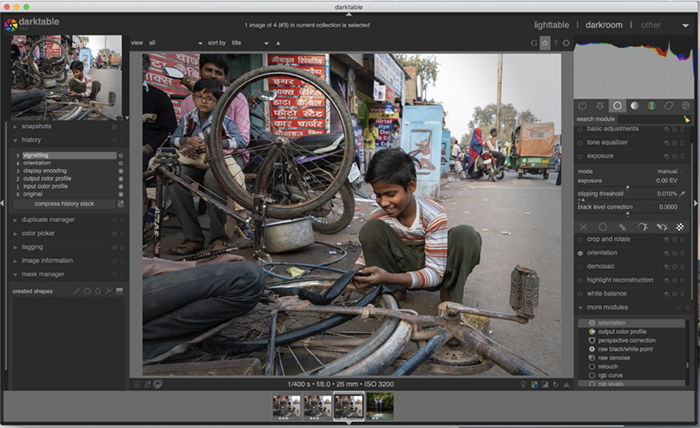Image resolution: width=700 pixels, height=428 pixels.
Task: Add path shape in mask manager
Action: coord(108,291)
